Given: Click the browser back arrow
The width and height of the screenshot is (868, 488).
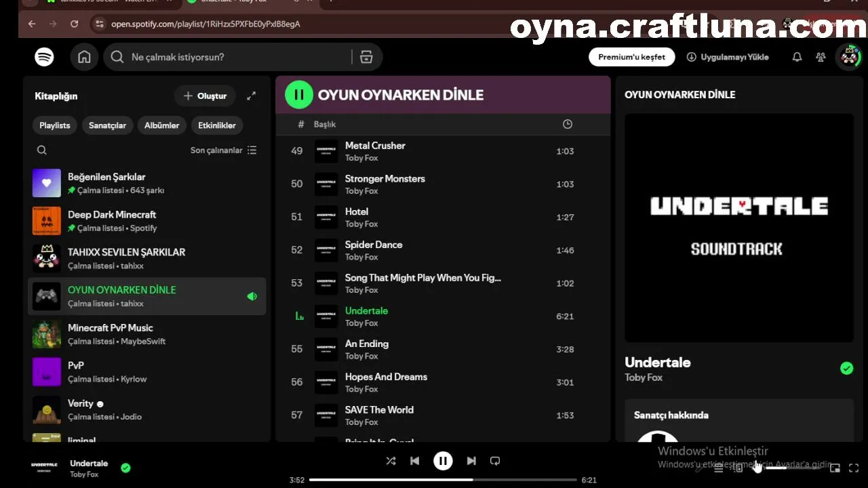Looking at the screenshot, I should (32, 24).
